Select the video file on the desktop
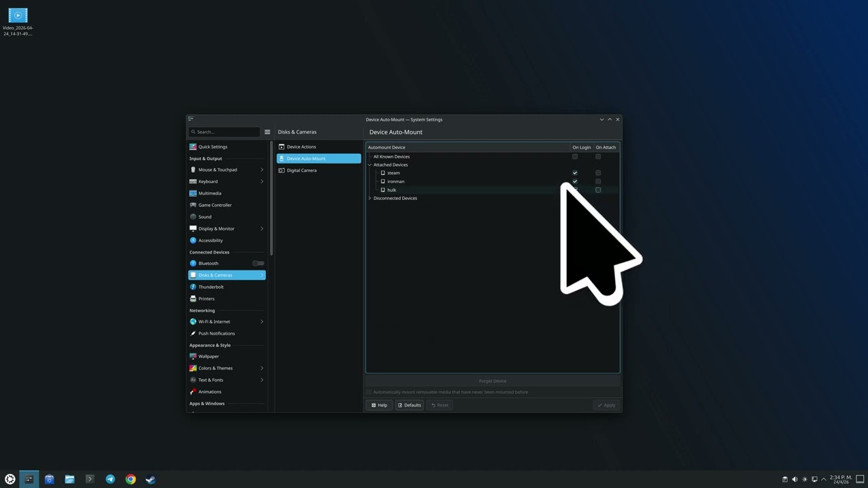This screenshot has width=868, height=488. click(18, 22)
